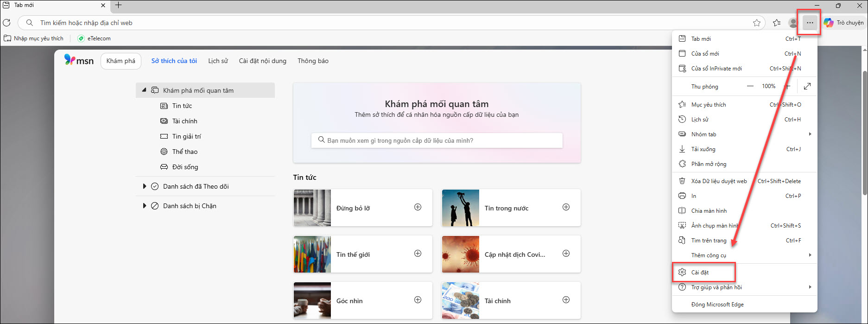
Task: Expand Danh sách đã Theo dõi
Action: 144,186
